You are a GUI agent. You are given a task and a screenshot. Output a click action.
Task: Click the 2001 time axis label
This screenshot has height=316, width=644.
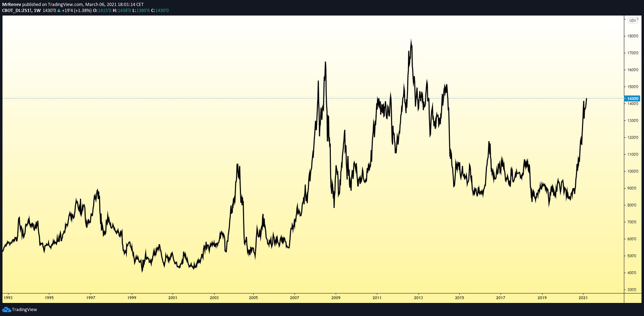[173, 298]
